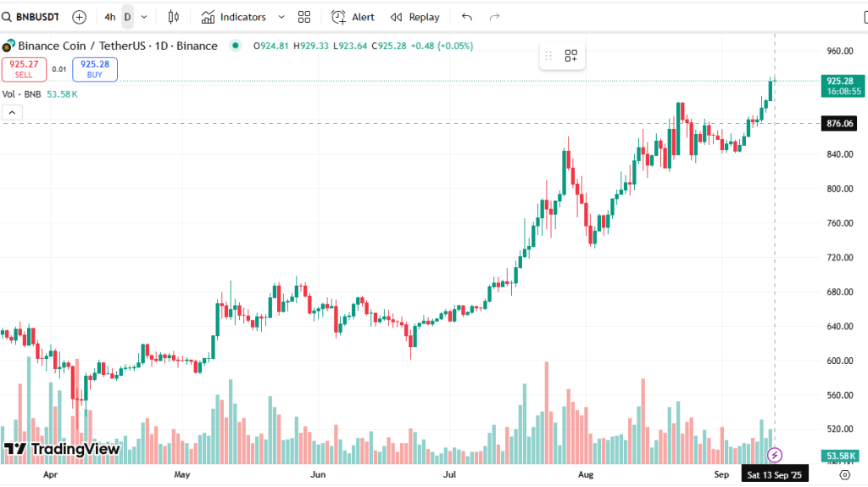Switch to the 4h timeframe
This screenshot has height=487, width=868.
109,17
